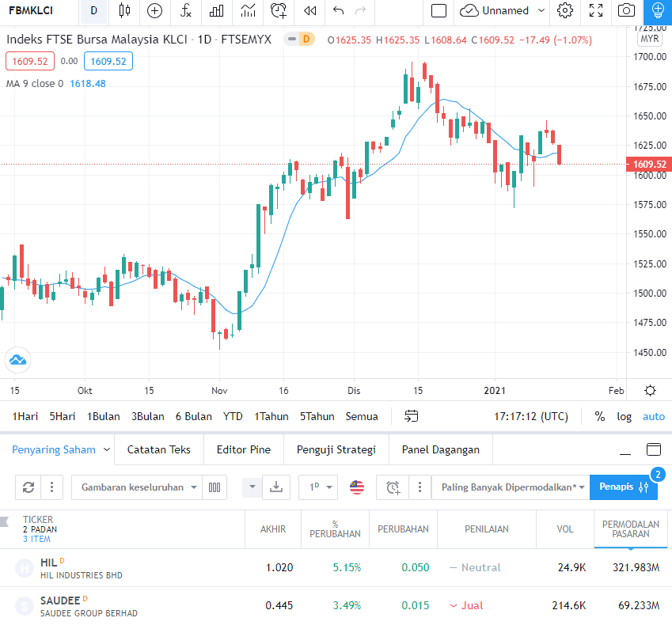
Task: Toggle the percent scale on price axis
Action: coord(600,416)
